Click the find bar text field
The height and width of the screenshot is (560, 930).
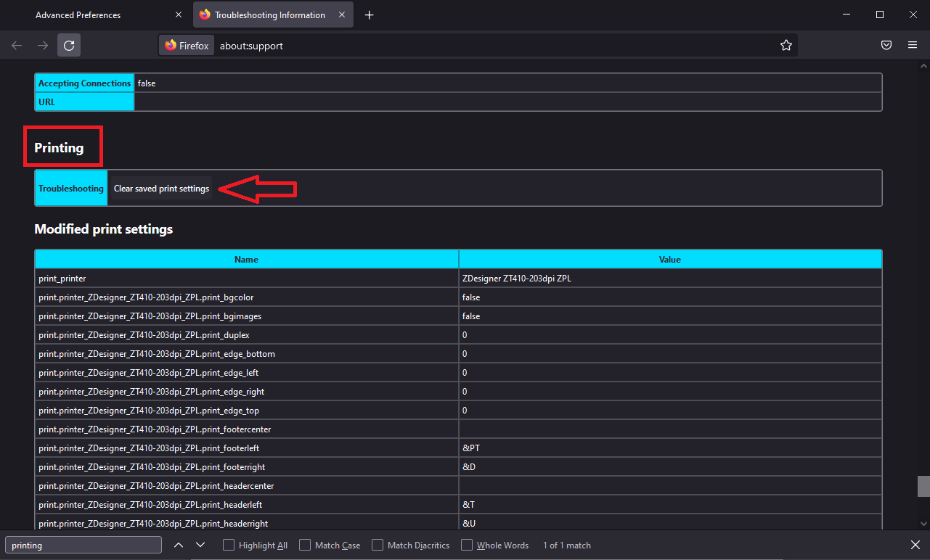tap(83, 545)
